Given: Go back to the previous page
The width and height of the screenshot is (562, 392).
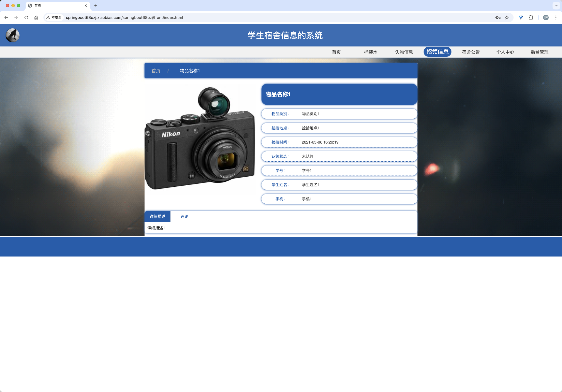Looking at the screenshot, I should [x=6, y=18].
